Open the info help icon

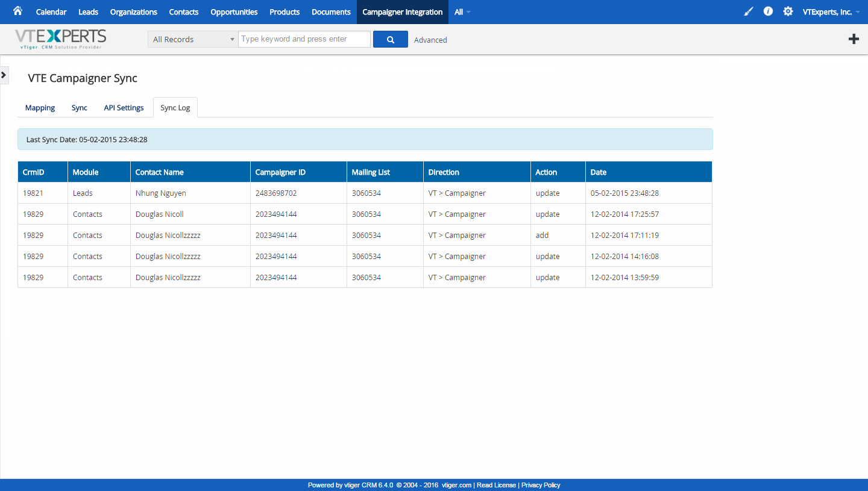click(768, 11)
